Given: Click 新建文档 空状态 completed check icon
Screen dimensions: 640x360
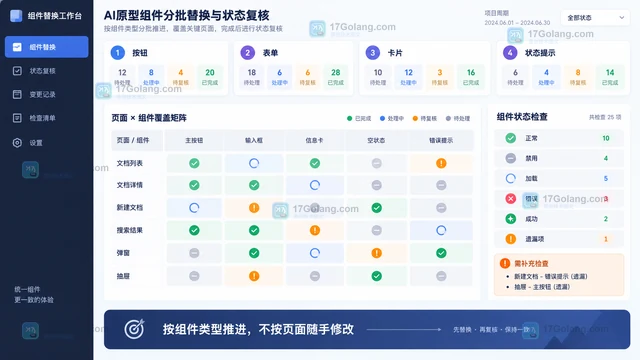Looking at the screenshot, I should pyautogui.click(x=377, y=208).
